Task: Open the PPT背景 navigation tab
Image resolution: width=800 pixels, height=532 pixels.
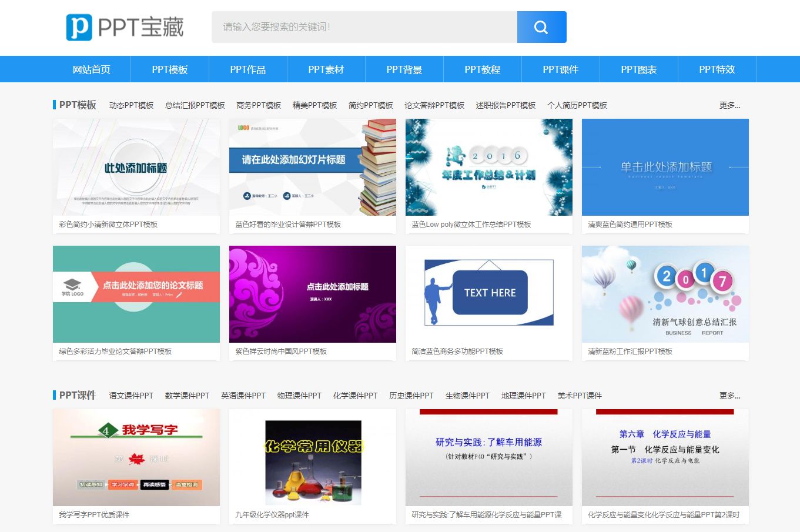Action: [x=404, y=69]
